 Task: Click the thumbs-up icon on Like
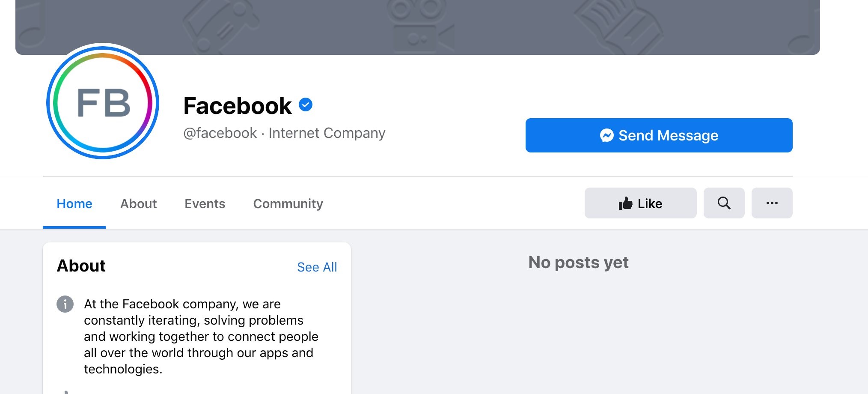point(625,203)
